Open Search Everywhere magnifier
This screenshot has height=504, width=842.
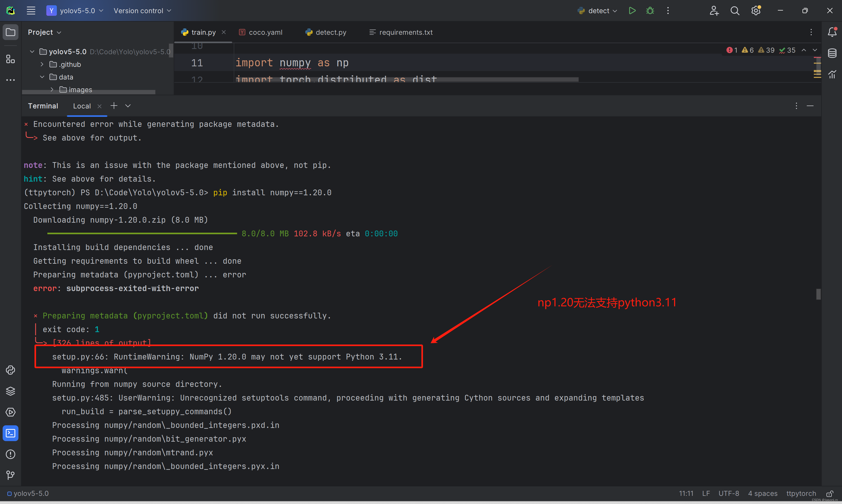735,11
